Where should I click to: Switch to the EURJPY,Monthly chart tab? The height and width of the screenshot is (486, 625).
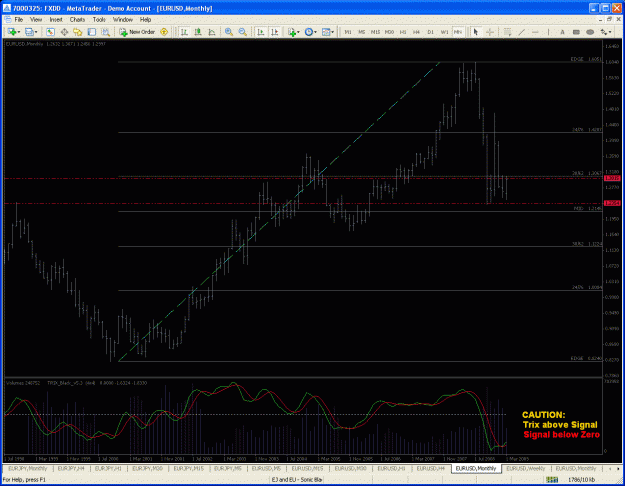28,468
